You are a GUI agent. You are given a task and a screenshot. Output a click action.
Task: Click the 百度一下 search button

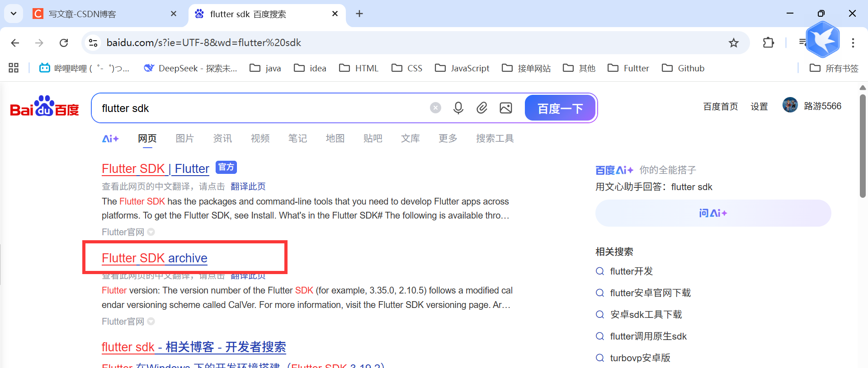560,108
